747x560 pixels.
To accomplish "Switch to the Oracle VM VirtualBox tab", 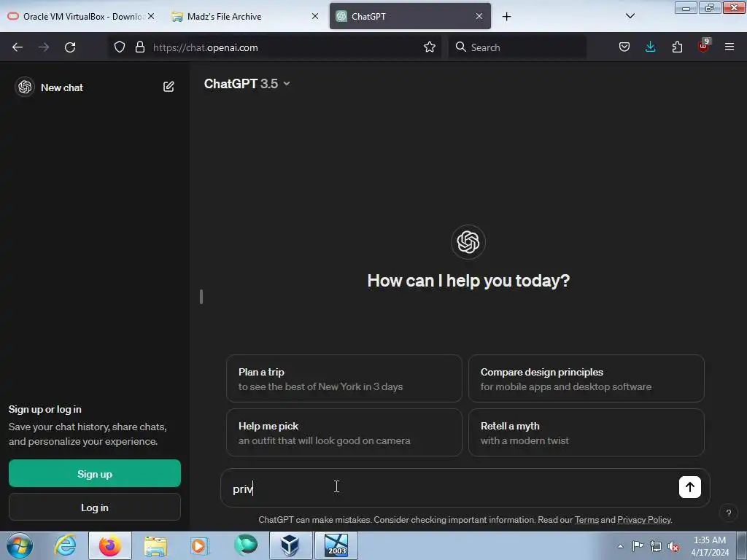I will 82,16.
